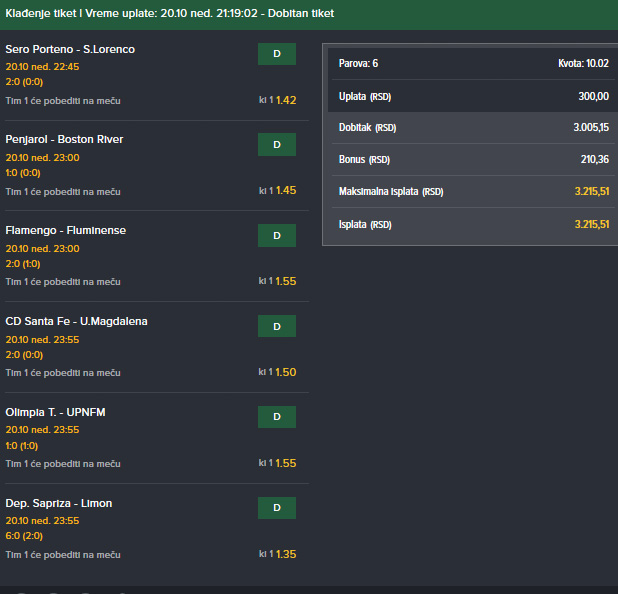The height and width of the screenshot is (594, 618).
Task: Click the green Dobitan tiket header bar
Action: click(309, 15)
